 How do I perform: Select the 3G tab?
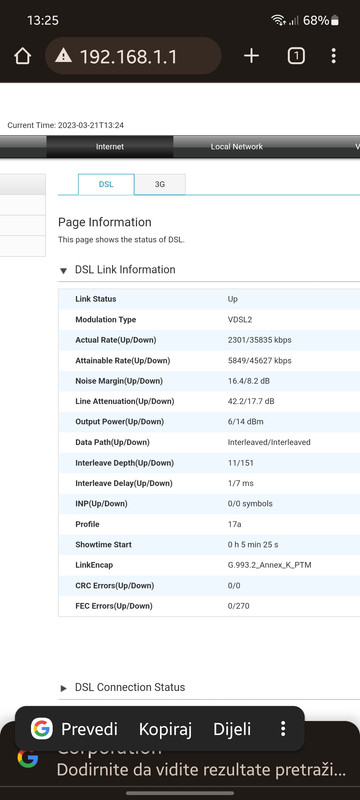(160, 184)
